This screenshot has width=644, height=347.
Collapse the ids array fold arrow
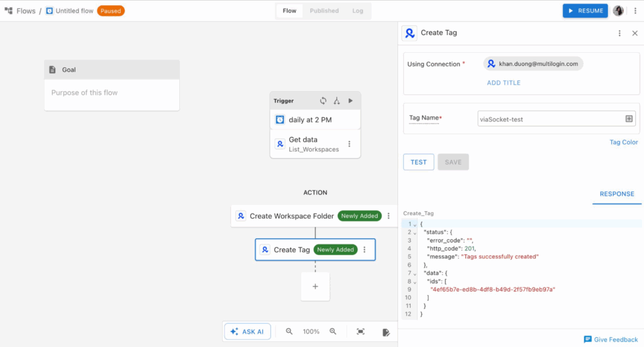[x=415, y=282]
